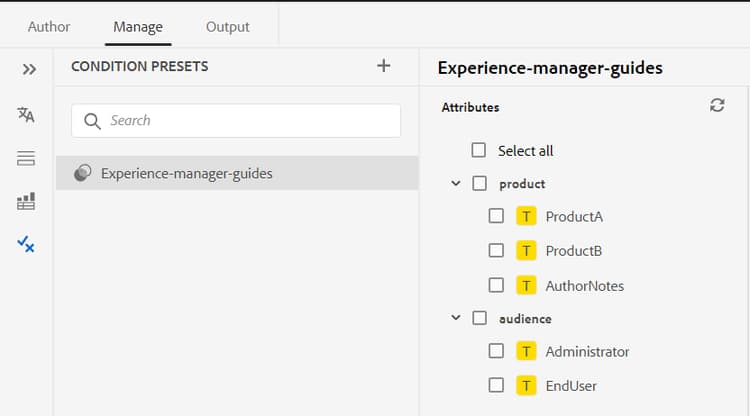Open the translation panel icon
This screenshot has height=416, width=750.
click(26, 115)
